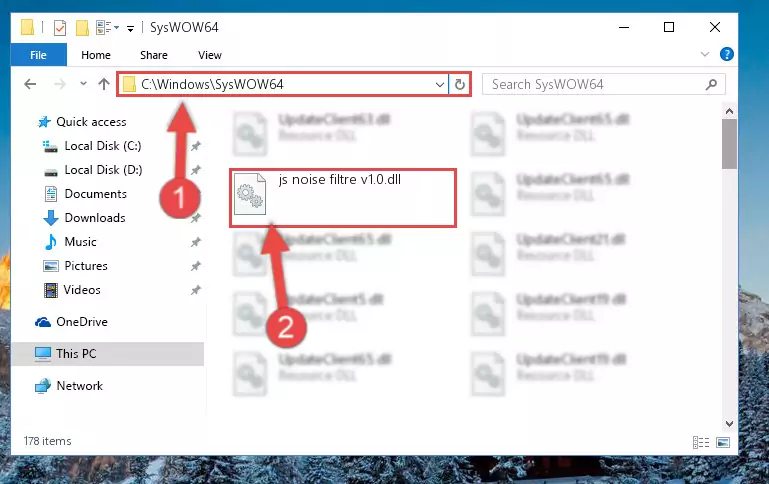The height and width of the screenshot is (484, 769).
Task: Switch to Large icons view in status bar
Action: pyautogui.click(x=723, y=442)
